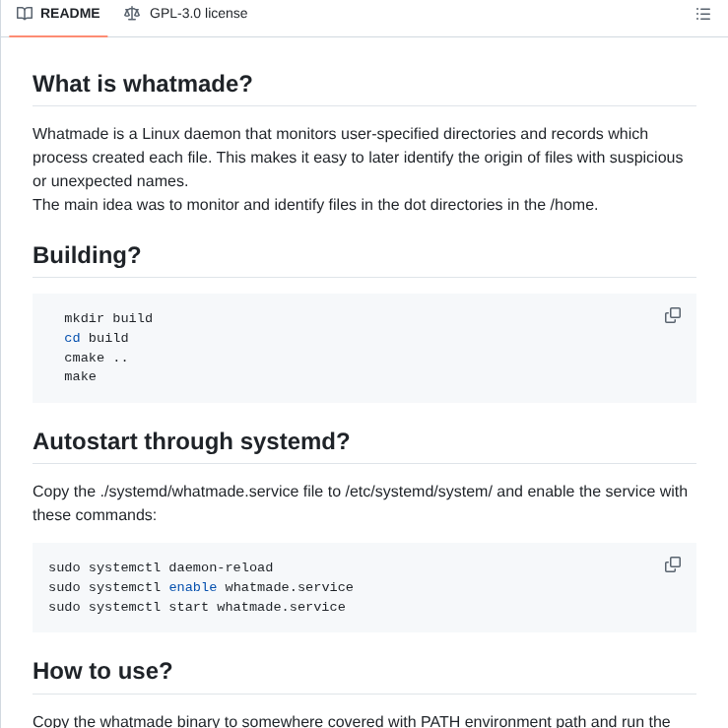Click the book icon beside README
Image resolution: width=728 pixels, height=728 pixels.
25,14
